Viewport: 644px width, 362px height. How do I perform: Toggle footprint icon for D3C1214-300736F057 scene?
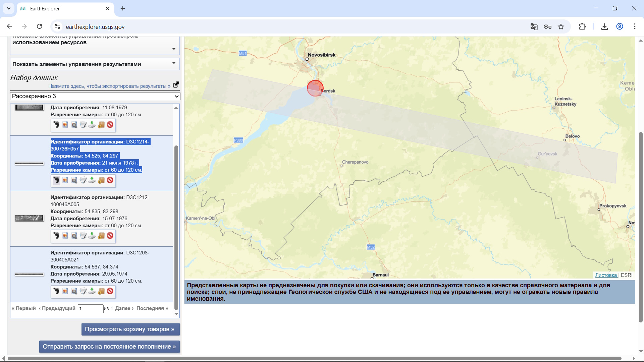pyautogui.click(x=56, y=180)
